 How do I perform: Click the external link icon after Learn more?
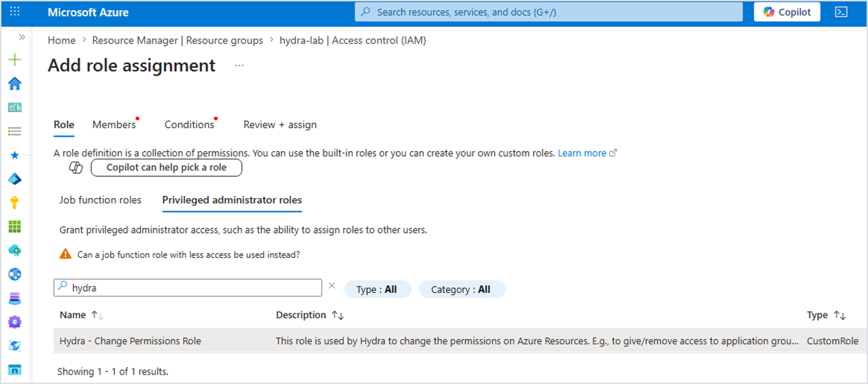pyautogui.click(x=613, y=153)
